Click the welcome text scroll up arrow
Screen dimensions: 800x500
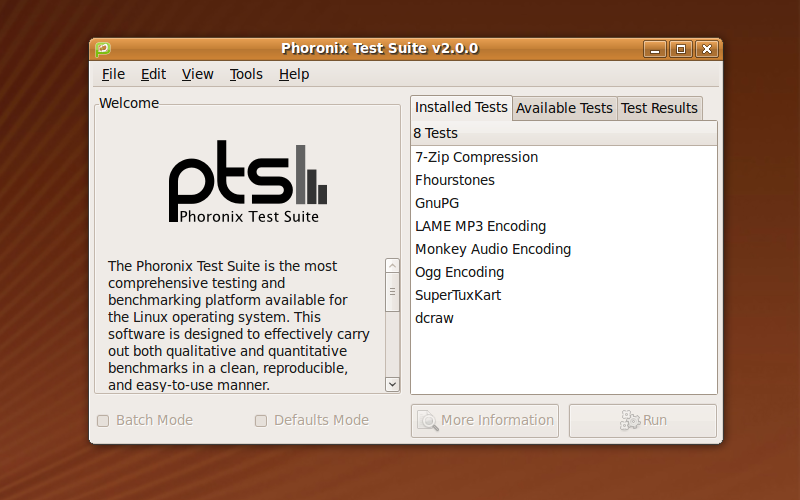coord(392,265)
